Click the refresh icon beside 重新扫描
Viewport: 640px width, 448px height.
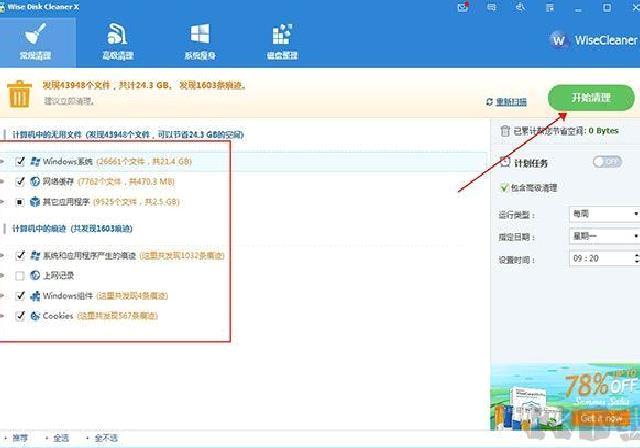pyautogui.click(x=489, y=102)
